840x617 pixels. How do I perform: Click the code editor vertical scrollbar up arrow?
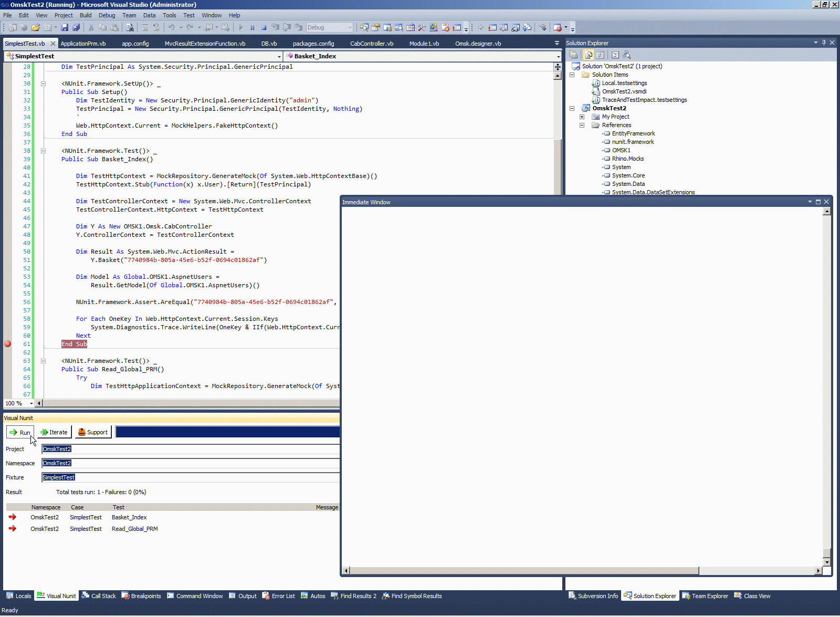click(558, 76)
